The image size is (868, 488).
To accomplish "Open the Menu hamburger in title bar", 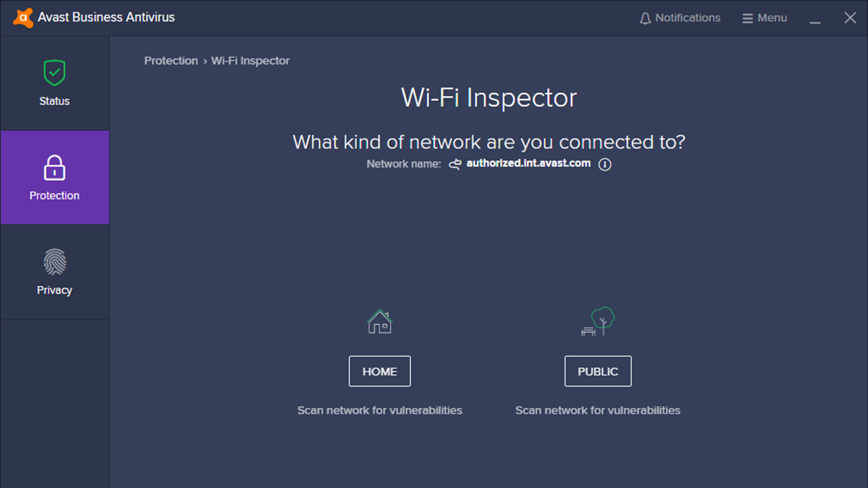I will [x=747, y=18].
